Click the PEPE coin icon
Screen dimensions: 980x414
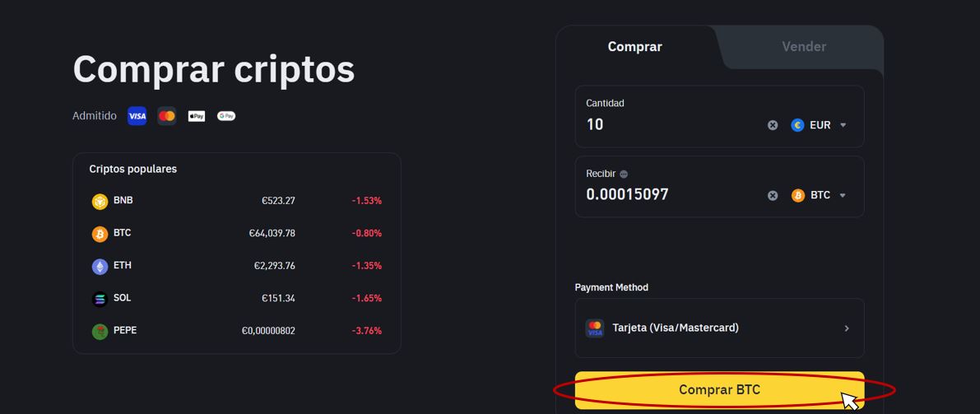tap(100, 331)
